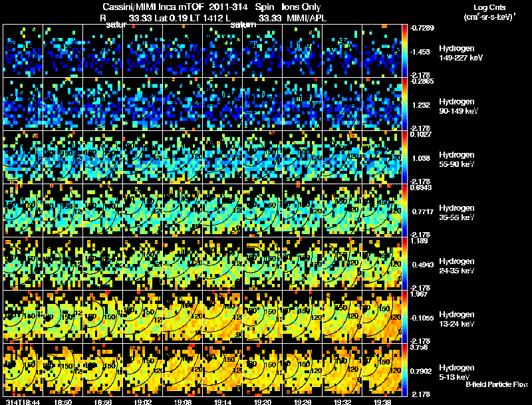Click the 19:08 time label
This screenshot has width=532, height=405.
182,402
